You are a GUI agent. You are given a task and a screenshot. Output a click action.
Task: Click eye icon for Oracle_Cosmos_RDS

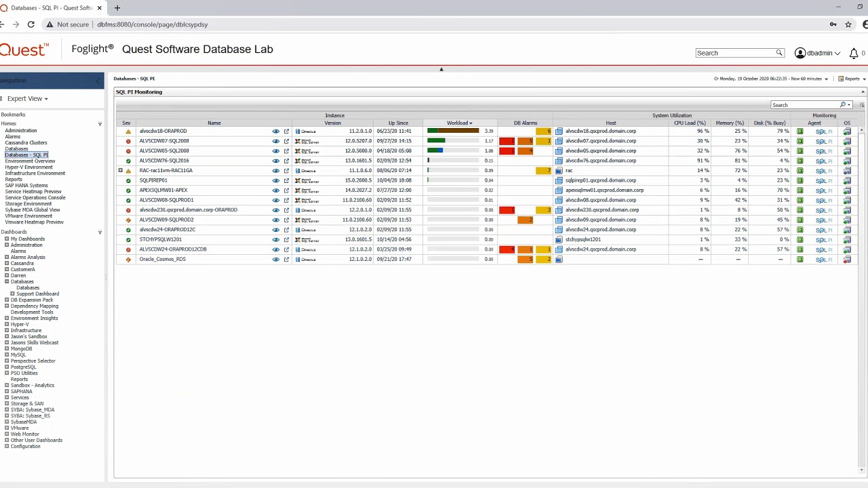click(276, 259)
